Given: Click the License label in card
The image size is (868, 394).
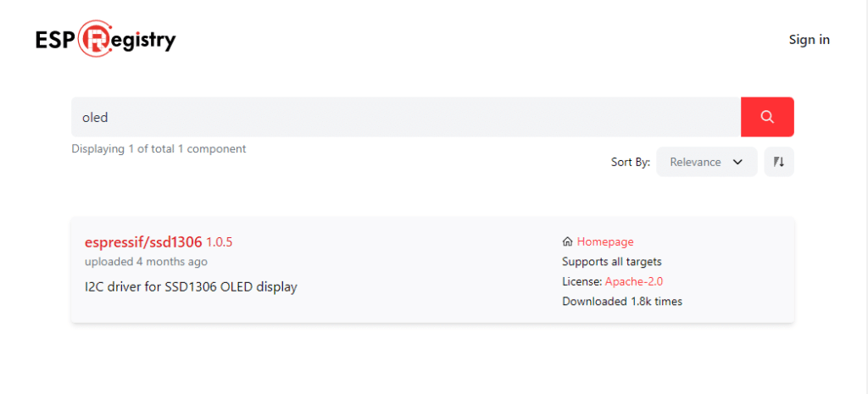Looking at the screenshot, I should (582, 281).
